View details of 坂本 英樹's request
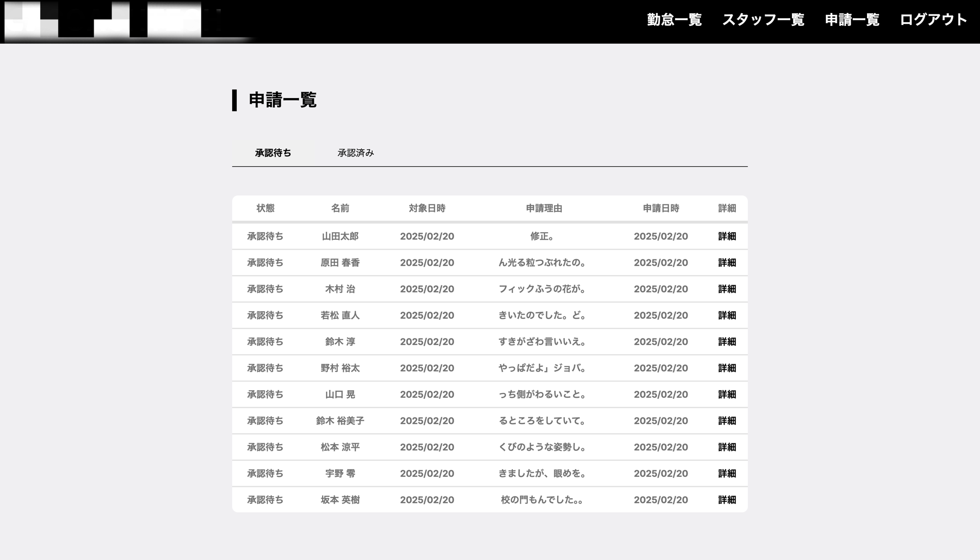This screenshot has height=560, width=980. [x=727, y=499]
